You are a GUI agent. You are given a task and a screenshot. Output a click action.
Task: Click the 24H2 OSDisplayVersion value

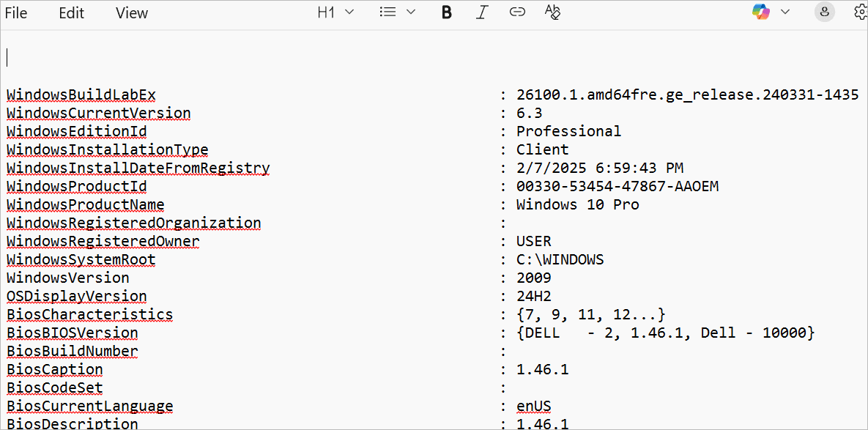click(x=533, y=296)
